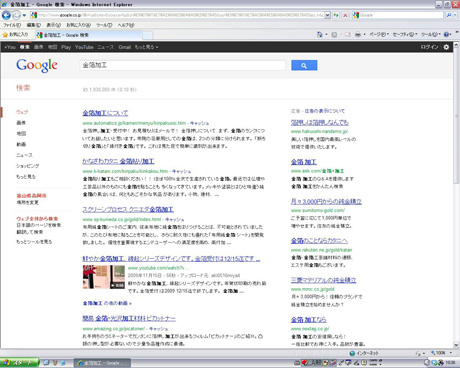
Task: Open the recent pages dropdown arrow
Action: click(24, 15)
